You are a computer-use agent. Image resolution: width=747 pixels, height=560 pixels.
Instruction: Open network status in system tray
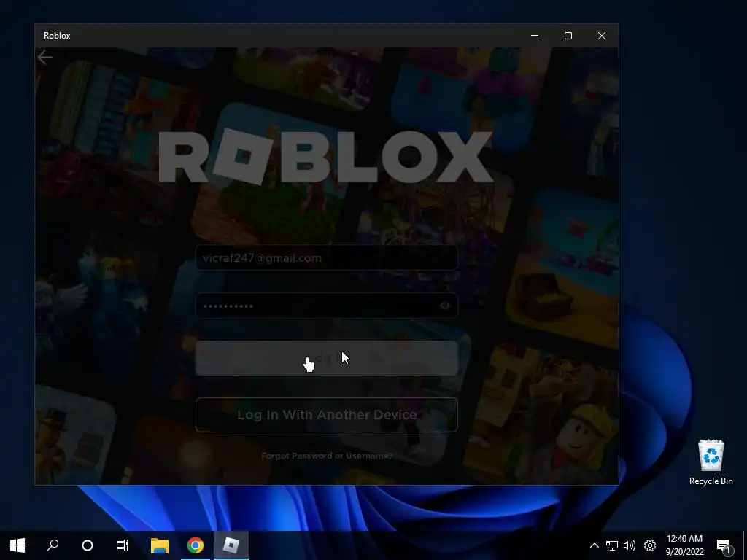[612, 545]
